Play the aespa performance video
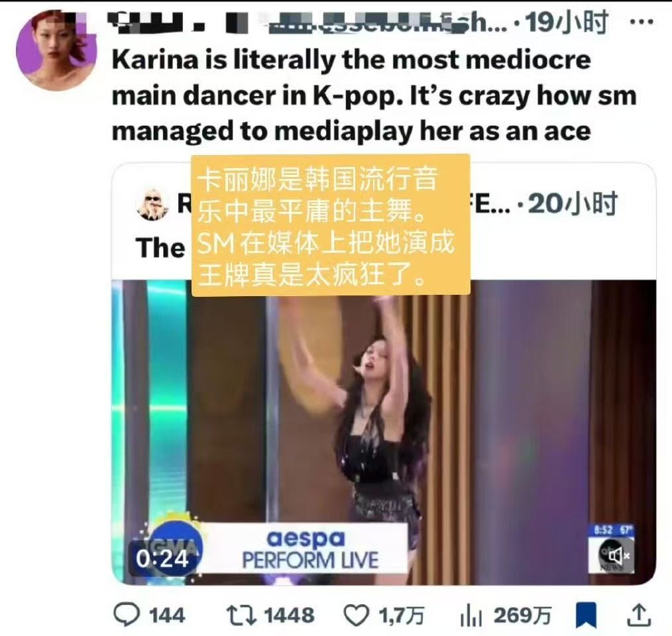 click(x=384, y=432)
